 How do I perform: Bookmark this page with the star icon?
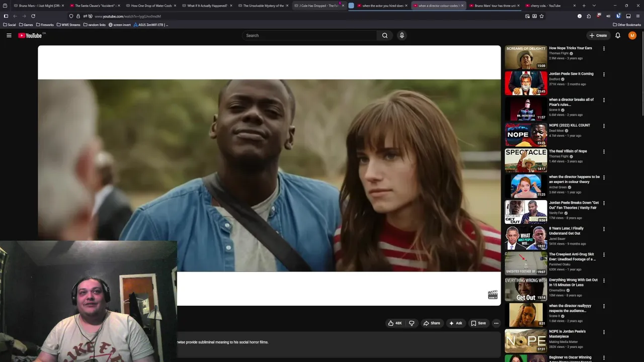(x=541, y=16)
